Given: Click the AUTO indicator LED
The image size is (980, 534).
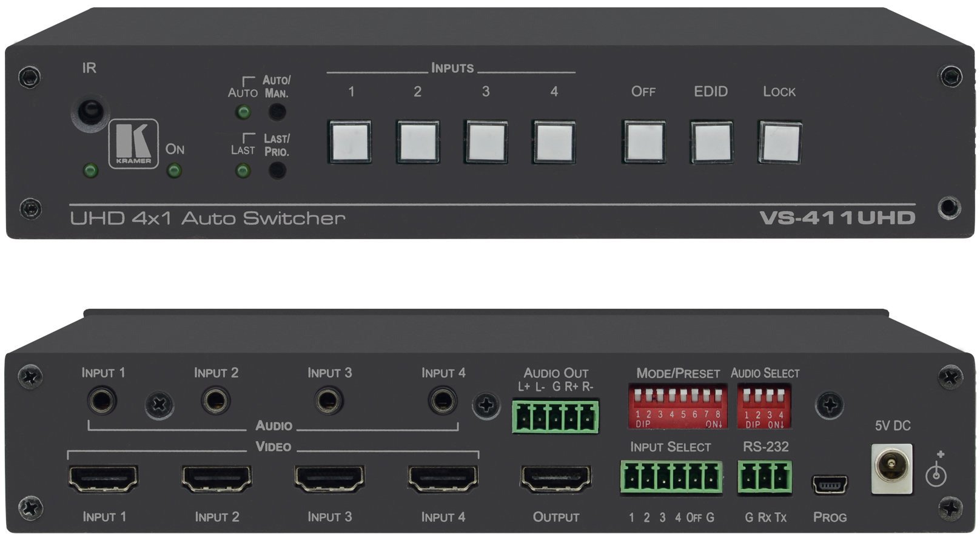Looking at the screenshot, I should click(243, 112).
